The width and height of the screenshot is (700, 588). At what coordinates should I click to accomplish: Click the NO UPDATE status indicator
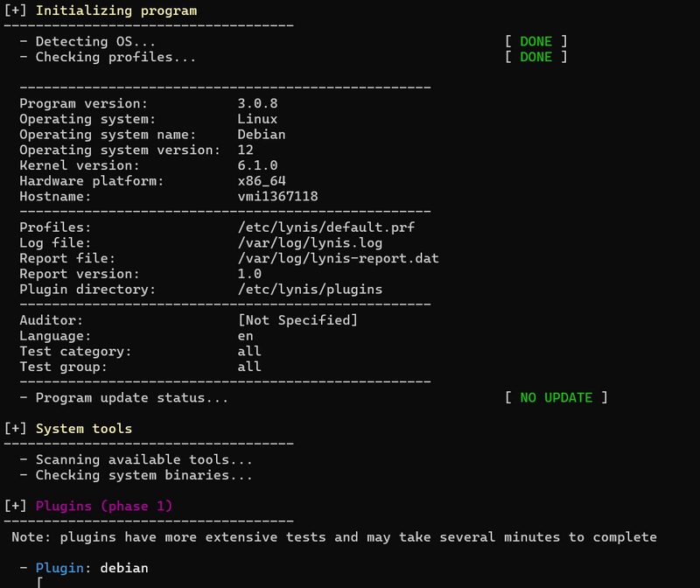556,398
